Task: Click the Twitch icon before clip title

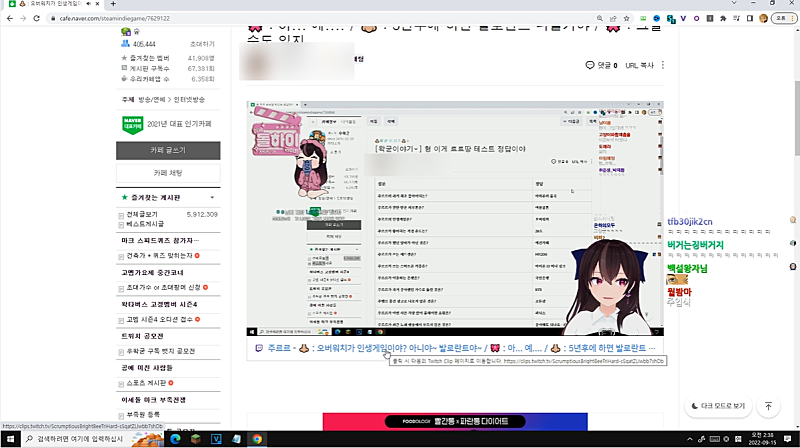Action: pos(259,348)
